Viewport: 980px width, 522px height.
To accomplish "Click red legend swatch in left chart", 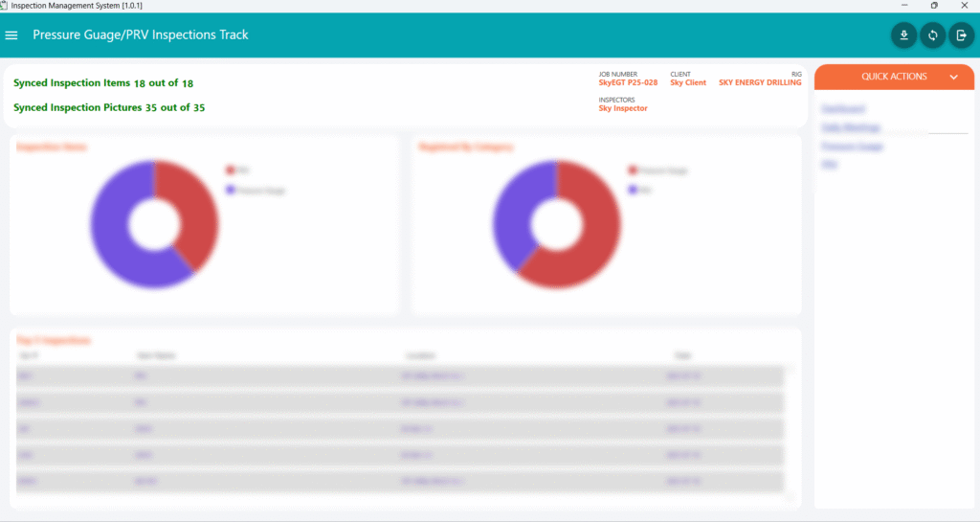I will pyautogui.click(x=230, y=170).
